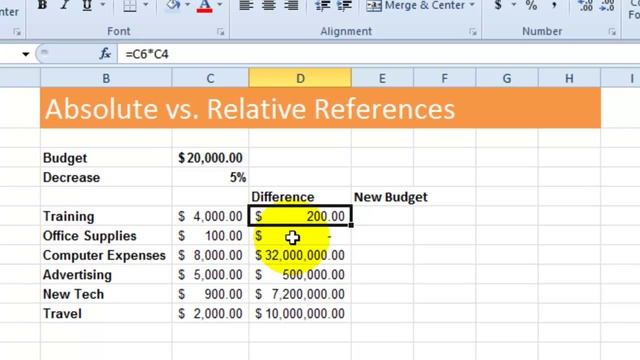Select the New Tech label cell
The width and height of the screenshot is (640, 360).
click(x=106, y=294)
